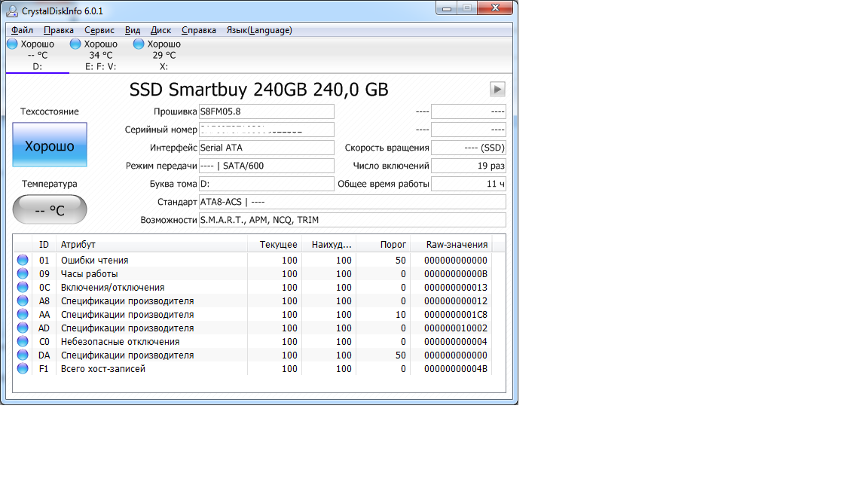Select disk D: status tab

[x=37, y=55]
